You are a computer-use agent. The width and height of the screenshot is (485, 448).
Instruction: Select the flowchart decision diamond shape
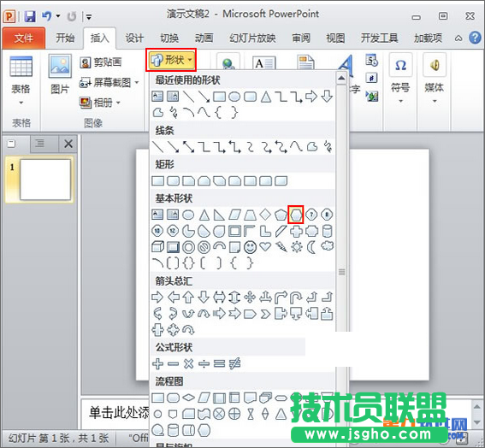pyautogui.click(x=188, y=398)
